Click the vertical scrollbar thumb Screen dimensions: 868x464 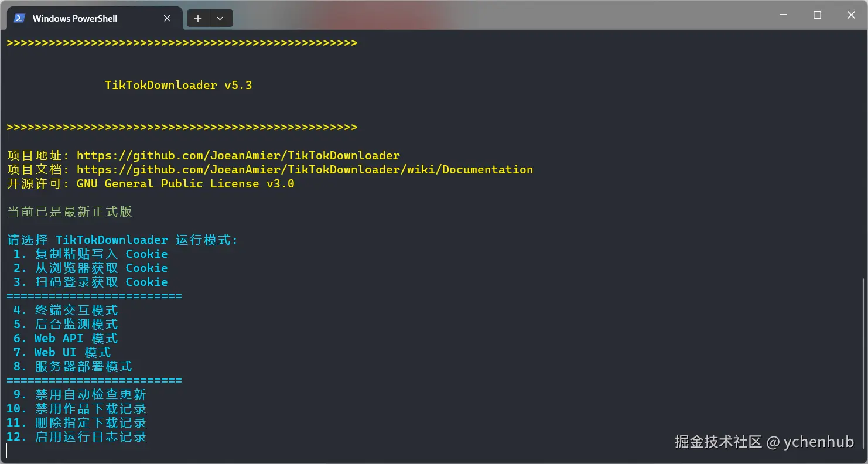(x=864, y=363)
